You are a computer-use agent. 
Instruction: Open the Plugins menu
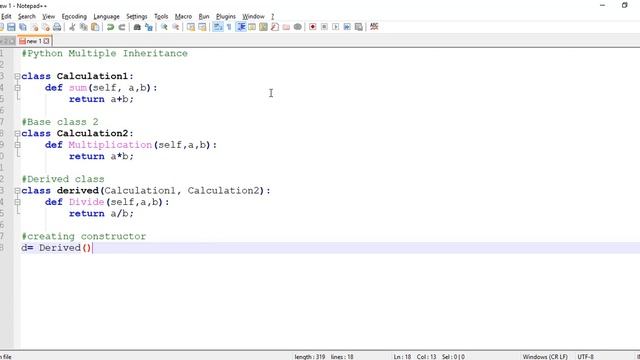tap(226, 16)
